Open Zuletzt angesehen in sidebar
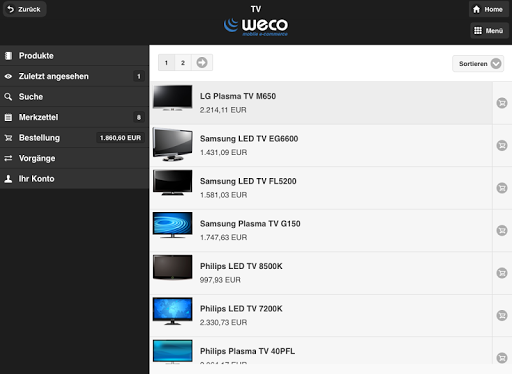The image size is (512, 374). coord(74,76)
